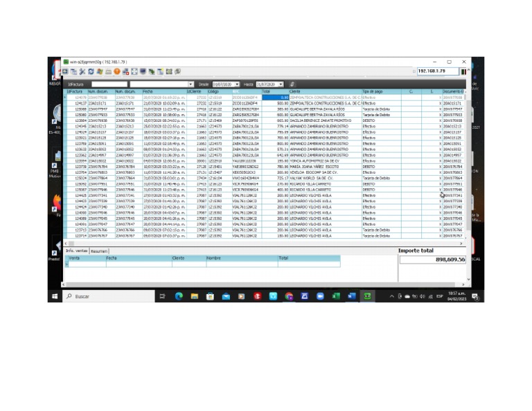Sort by the Fecha column header in the invoice grid

coord(164,91)
